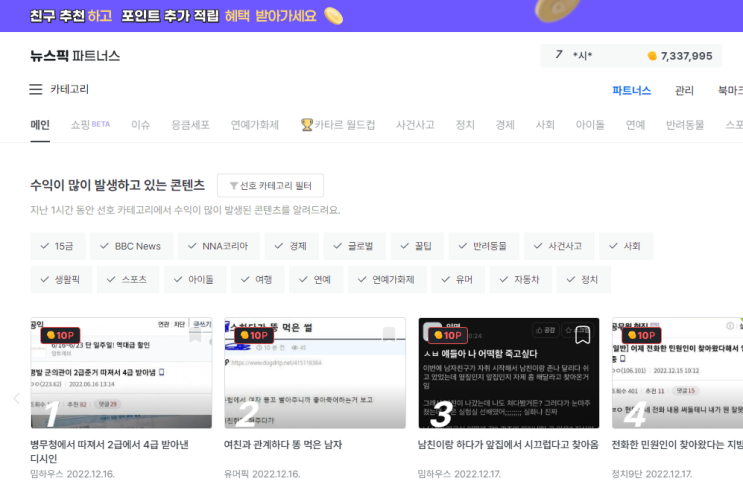Go to previous carousel slide arrow
The width and height of the screenshot is (743, 496).
pyautogui.click(x=17, y=398)
